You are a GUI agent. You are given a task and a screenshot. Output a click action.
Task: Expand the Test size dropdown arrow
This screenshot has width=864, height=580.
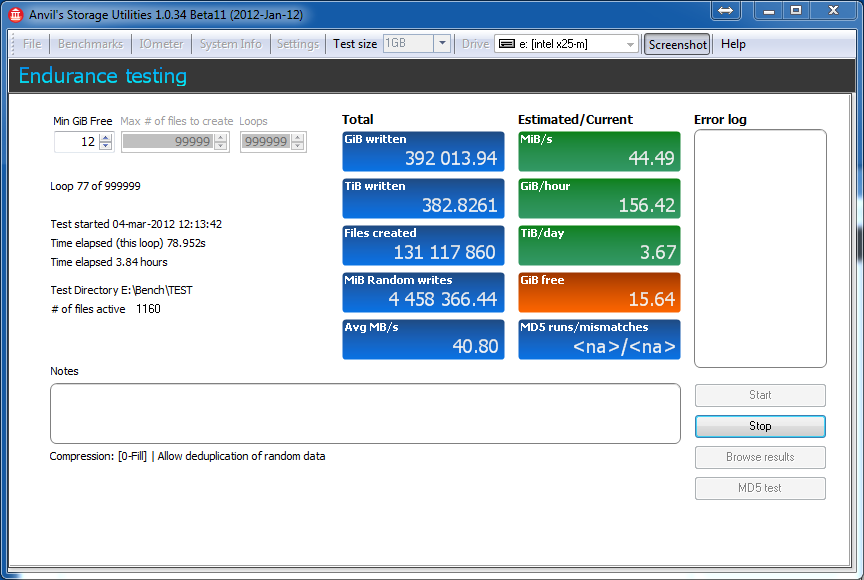(x=442, y=44)
